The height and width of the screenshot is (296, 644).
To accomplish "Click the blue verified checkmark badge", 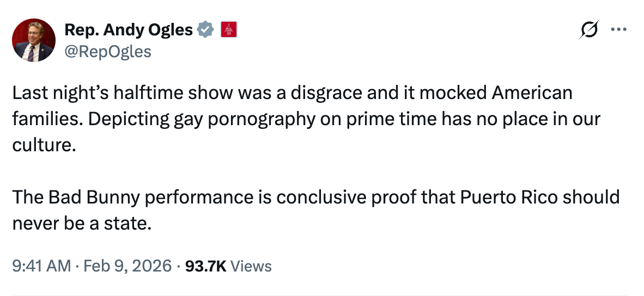I will [205, 30].
